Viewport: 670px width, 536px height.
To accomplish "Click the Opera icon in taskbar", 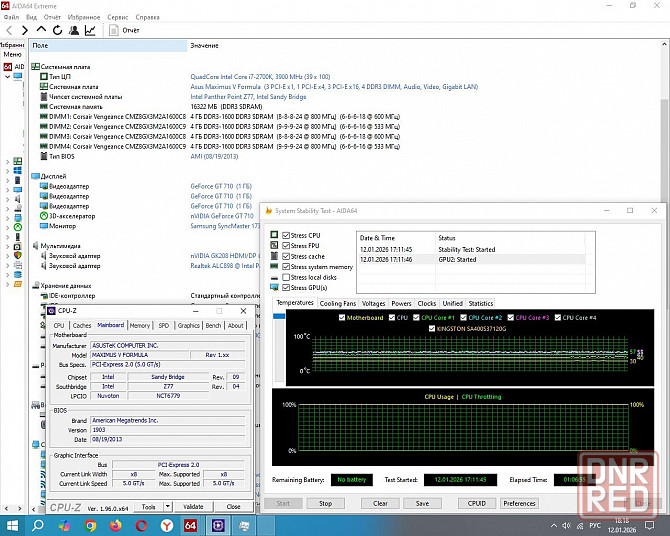I will coord(143,525).
